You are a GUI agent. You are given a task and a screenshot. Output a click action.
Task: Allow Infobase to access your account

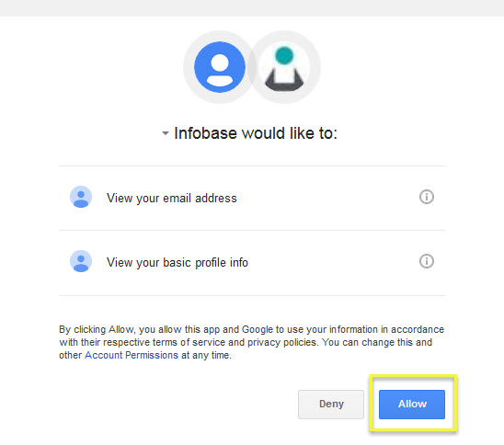click(x=412, y=405)
